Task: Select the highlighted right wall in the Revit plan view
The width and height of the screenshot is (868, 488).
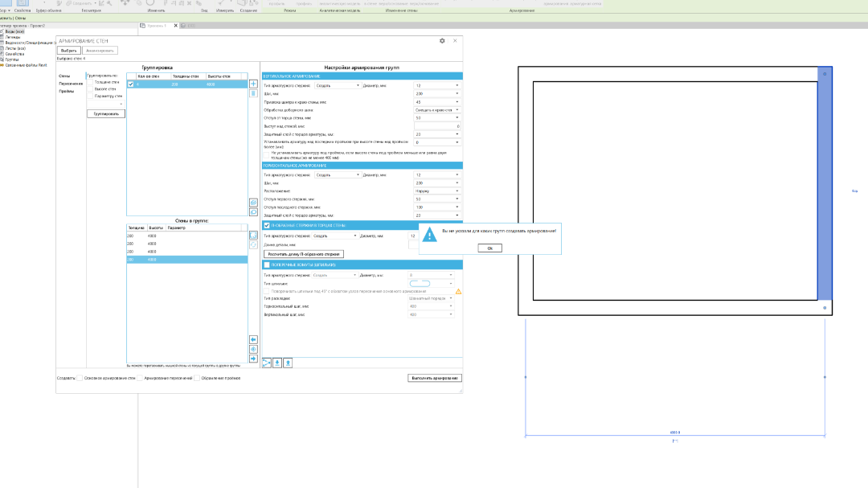Action: coord(825,183)
